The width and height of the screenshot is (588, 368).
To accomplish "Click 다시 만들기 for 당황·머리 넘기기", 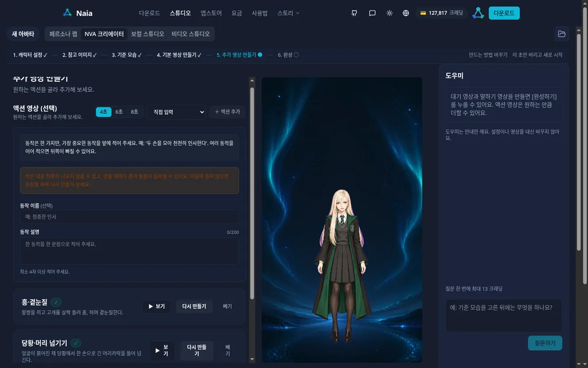I will pyautogui.click(x=196, y=350).
